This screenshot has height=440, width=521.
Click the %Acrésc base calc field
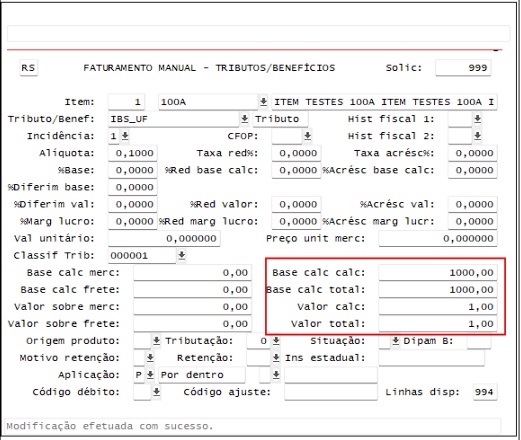[473, 170]
